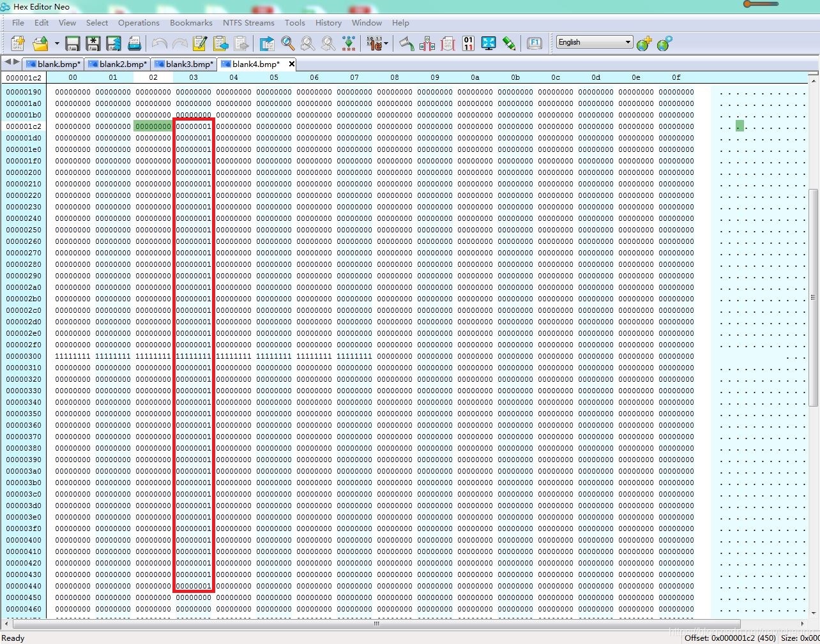Open help with the F1 icon
Image resolution: width=820 pixels, height=644 pixels.
coord(535,43)
